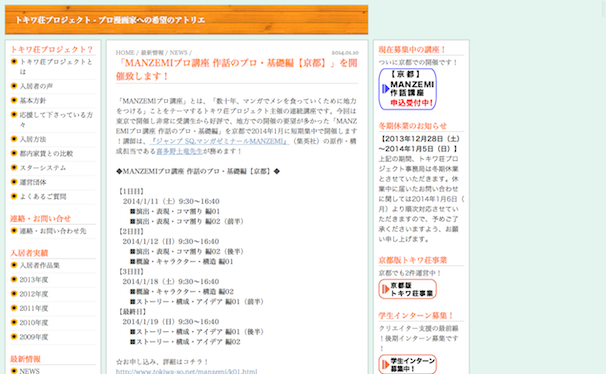This screenshot has width=606, height=374.
Task: Open 入居者の声 sidebar link
Action: pos(36,86)
